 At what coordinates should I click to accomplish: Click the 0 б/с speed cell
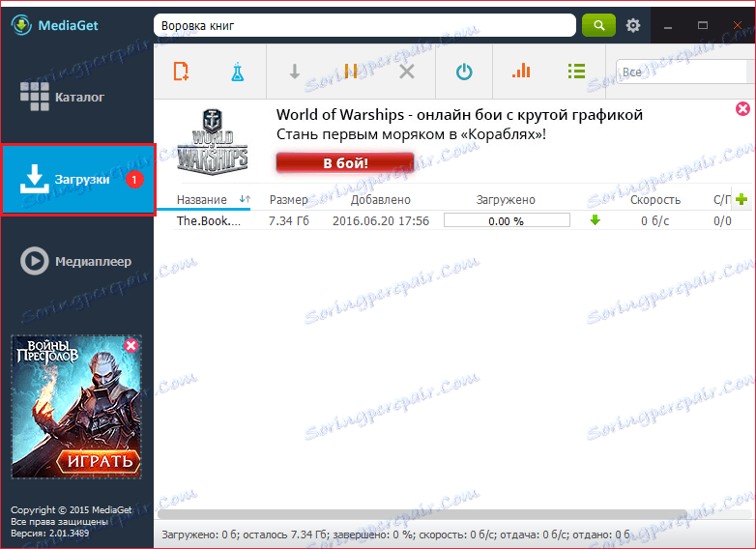[x=654, y=220]
